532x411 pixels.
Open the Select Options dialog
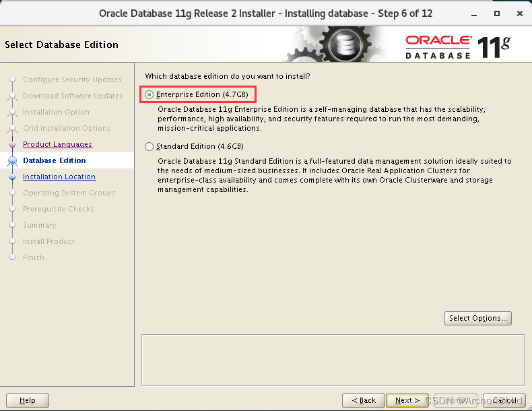pyautogui.click(x=477, y=318)
